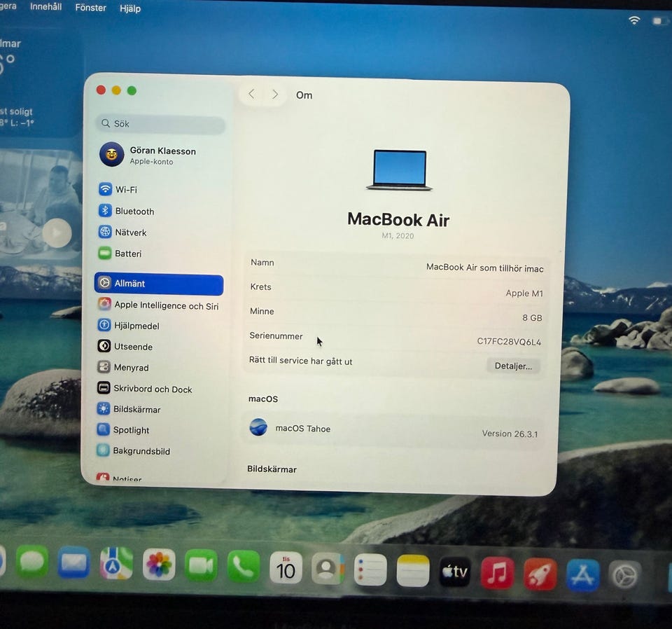Open FaceTime from the Dock
This screenshot has height=629, width=672.
[x=201, y=565]
